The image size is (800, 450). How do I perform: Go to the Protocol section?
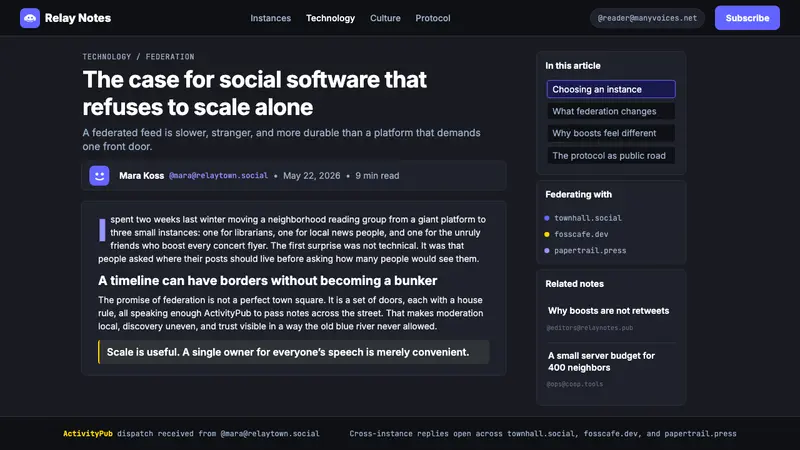coord(433,18)
